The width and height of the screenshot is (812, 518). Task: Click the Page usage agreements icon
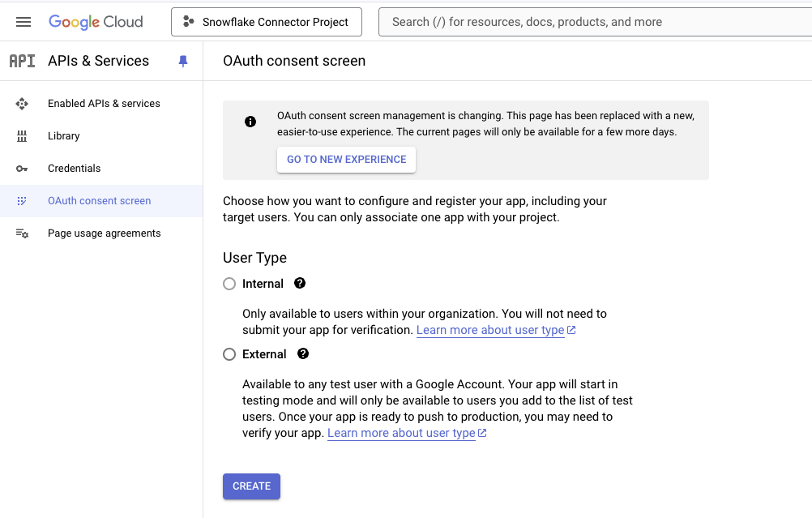point(22,233)
